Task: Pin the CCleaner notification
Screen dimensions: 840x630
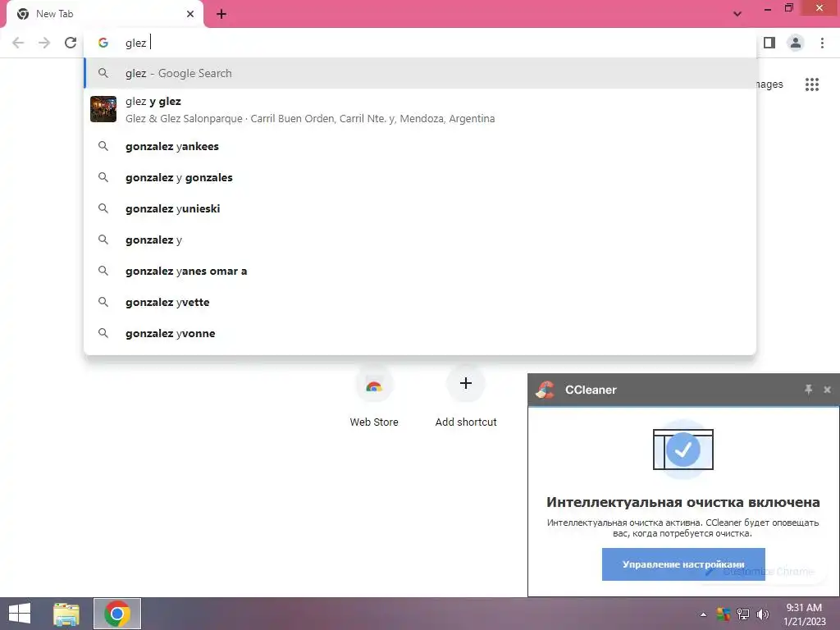Action: click(808, 390)
